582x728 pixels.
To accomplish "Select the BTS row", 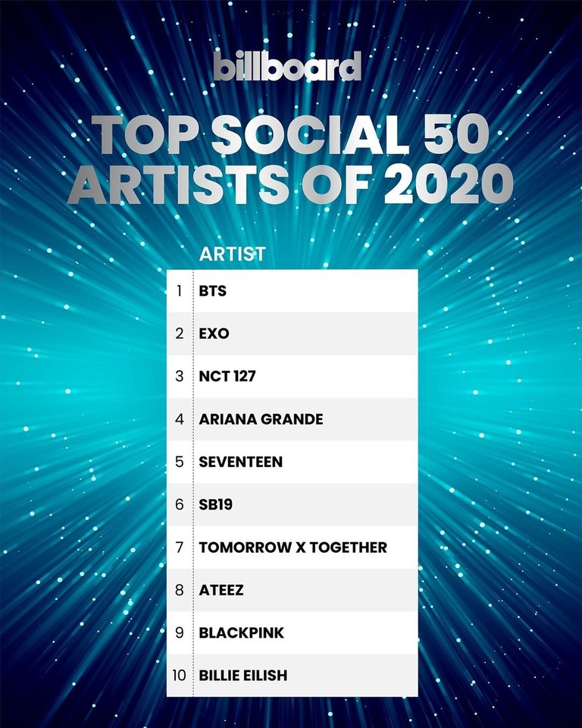I will [293, 290].
